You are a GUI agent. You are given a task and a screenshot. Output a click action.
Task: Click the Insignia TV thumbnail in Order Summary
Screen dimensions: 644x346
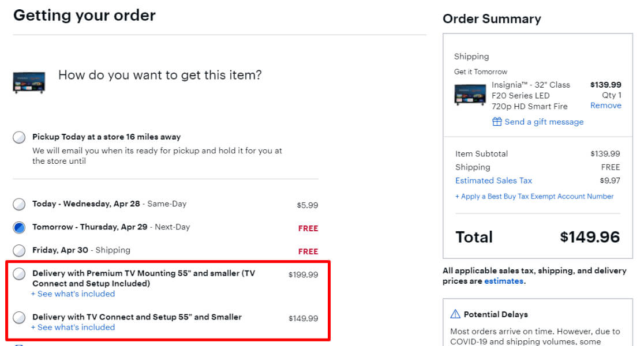pyautogui.click(x=470, y=95)
